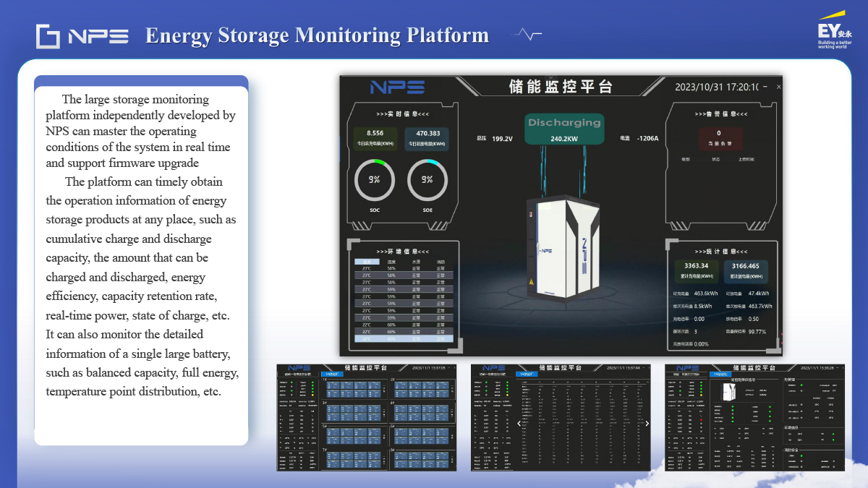Image resolution: width=868 pixels, height=488 pixels.
Task: Select the highlighted bottom row in environment table
Action: pos(404,338)
